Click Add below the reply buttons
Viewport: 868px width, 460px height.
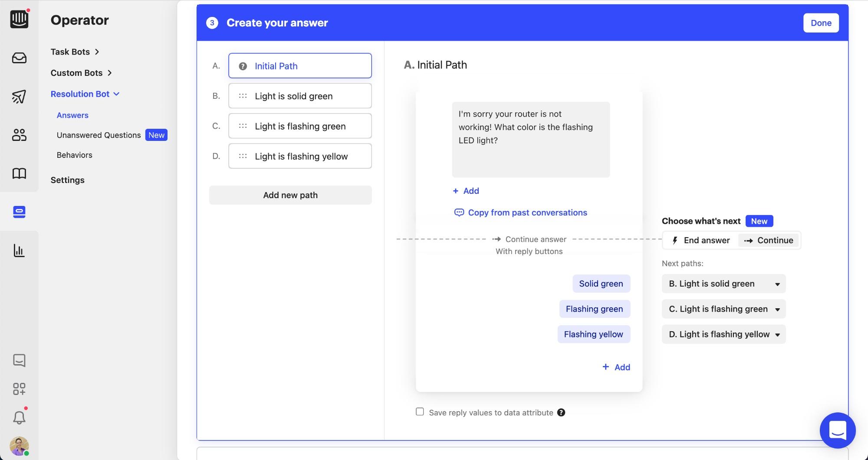[x=616, y=367]
